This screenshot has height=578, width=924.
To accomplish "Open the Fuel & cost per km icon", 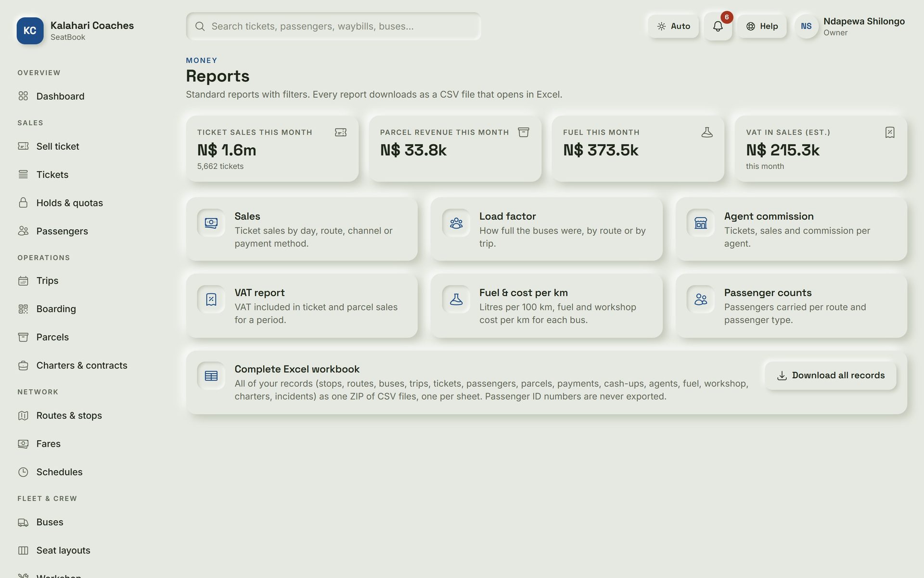I will [x=456, y=300].
